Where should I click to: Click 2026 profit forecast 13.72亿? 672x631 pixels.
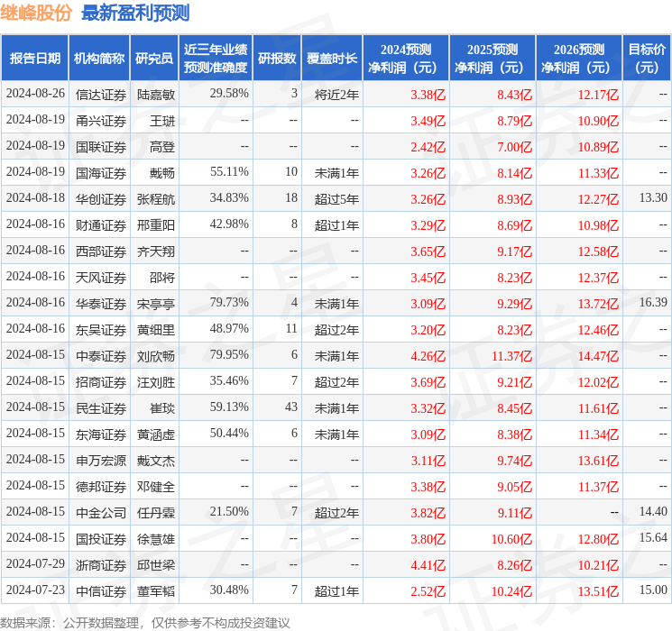[598, 304]
